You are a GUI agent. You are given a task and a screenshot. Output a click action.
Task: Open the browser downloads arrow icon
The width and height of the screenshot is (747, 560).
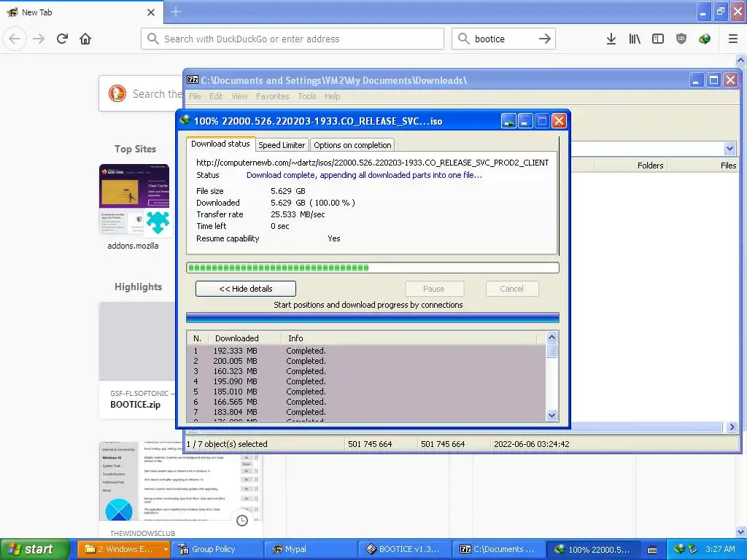[611, 39]
